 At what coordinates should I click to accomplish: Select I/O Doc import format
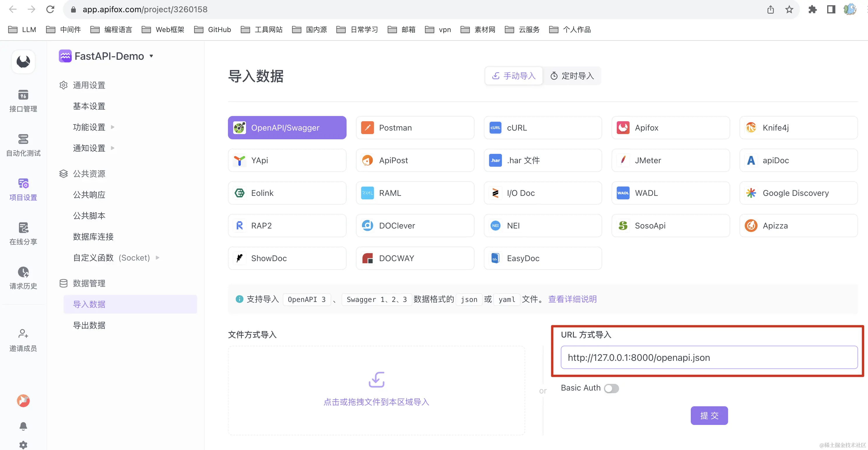543,193
